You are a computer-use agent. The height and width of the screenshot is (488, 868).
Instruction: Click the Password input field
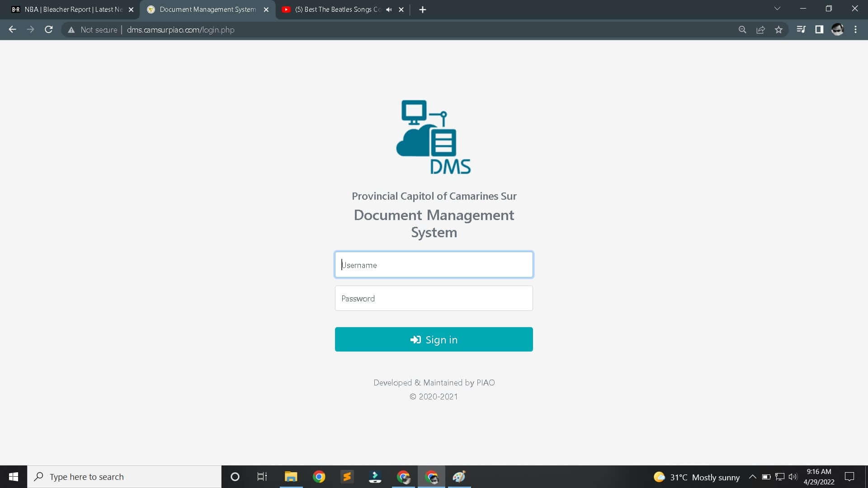pos(434,298)
